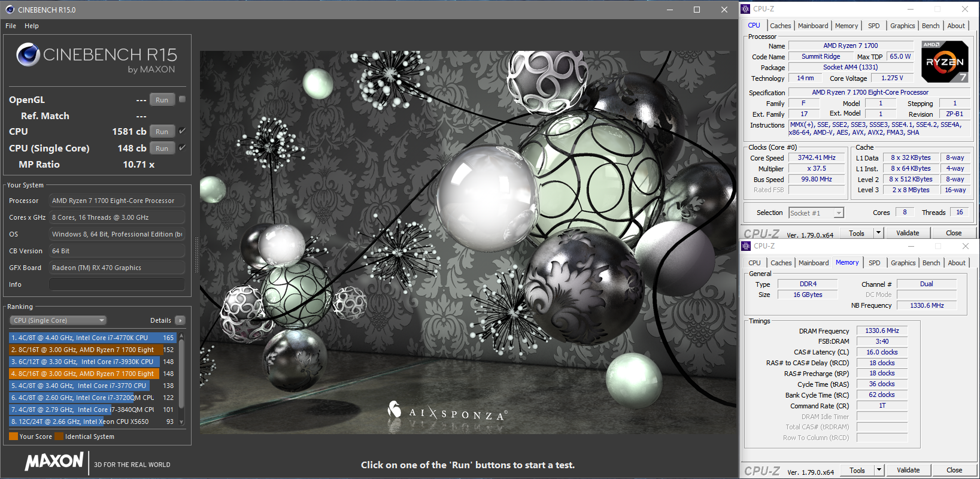980x479 pixels.
Task: Toggle the OpenGL test checkbox
Action: [183, 99]
